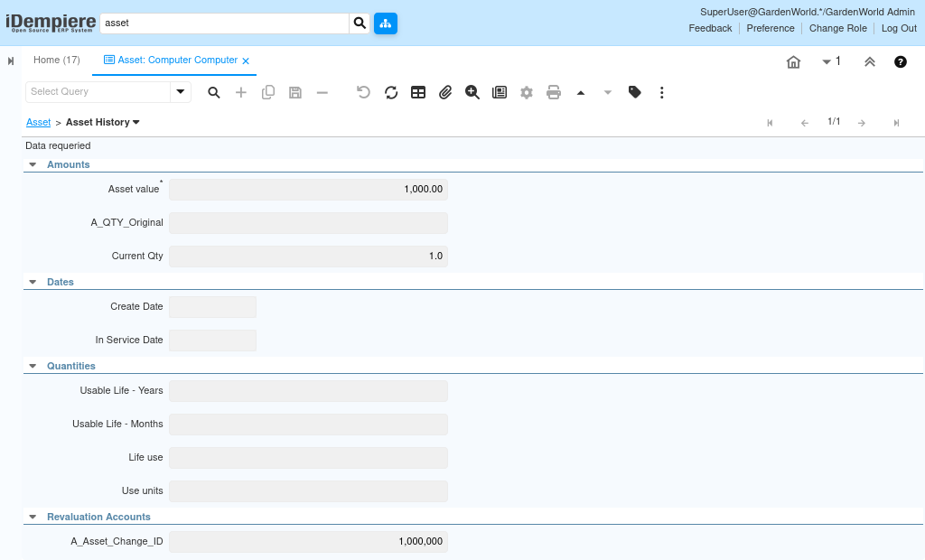
Task: Click the menu tree icon beside search
Action: pyautogui.click(x=386, y=23)
